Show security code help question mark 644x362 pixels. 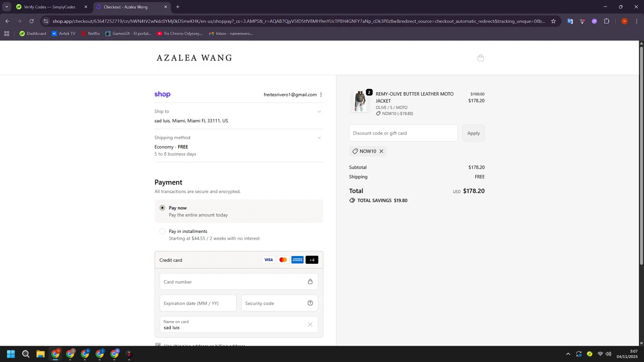point(310,303)
